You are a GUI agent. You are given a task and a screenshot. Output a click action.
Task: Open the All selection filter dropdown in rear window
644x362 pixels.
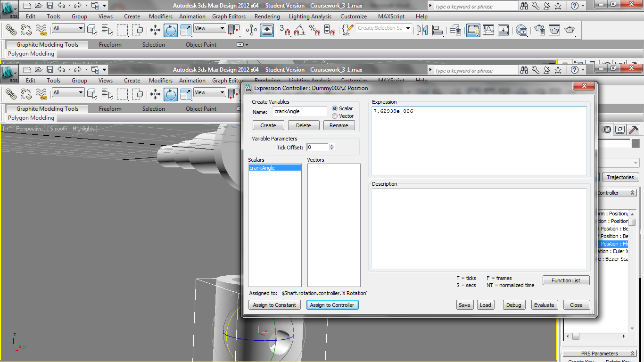pyautogui.click(x=68, y=28)
